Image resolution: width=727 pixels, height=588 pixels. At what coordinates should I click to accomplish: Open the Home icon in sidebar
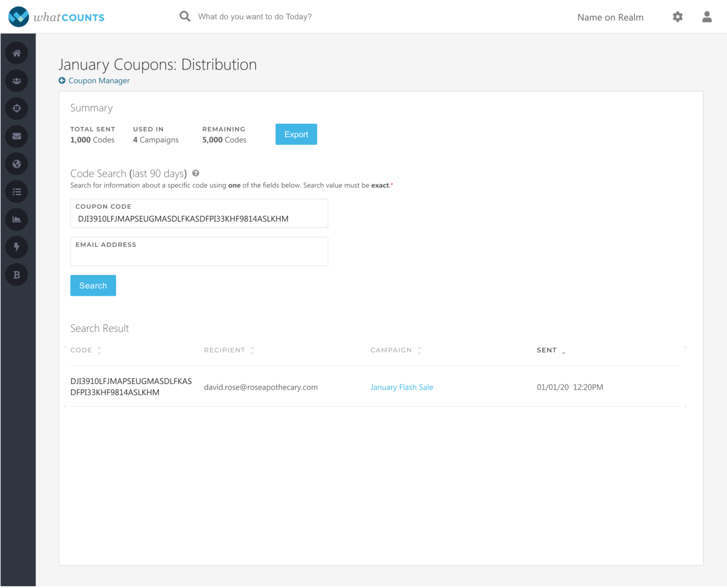click(17, 53)
